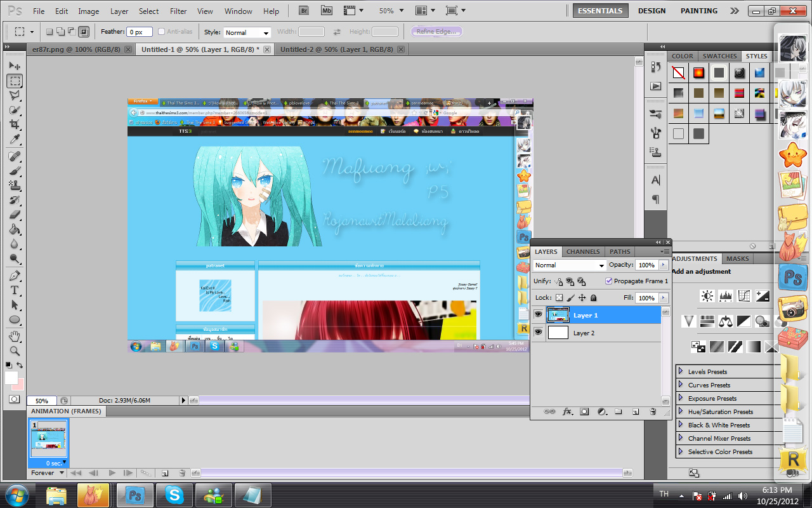Select the Move tool
This screenshot has width=812, height=508.
15,66
